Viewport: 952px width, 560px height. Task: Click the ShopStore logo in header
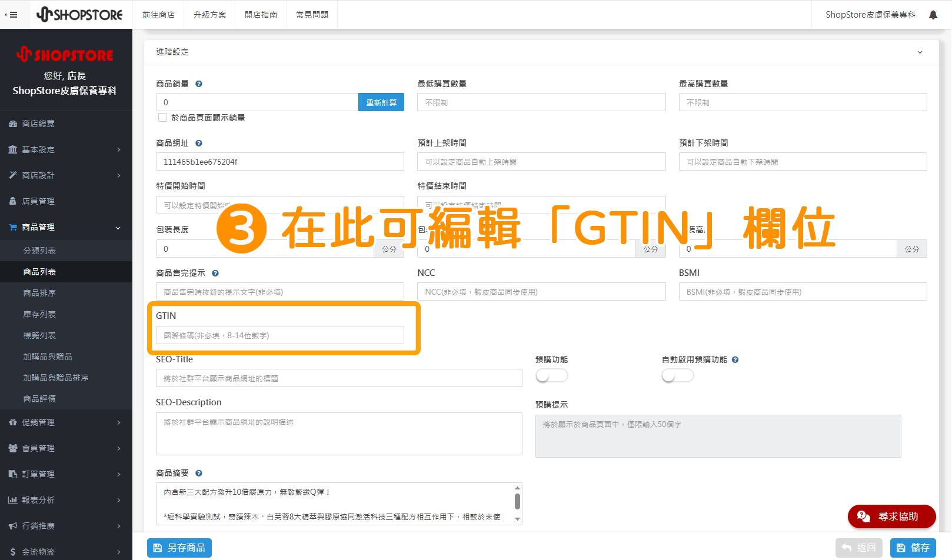(x=79, y=15)
